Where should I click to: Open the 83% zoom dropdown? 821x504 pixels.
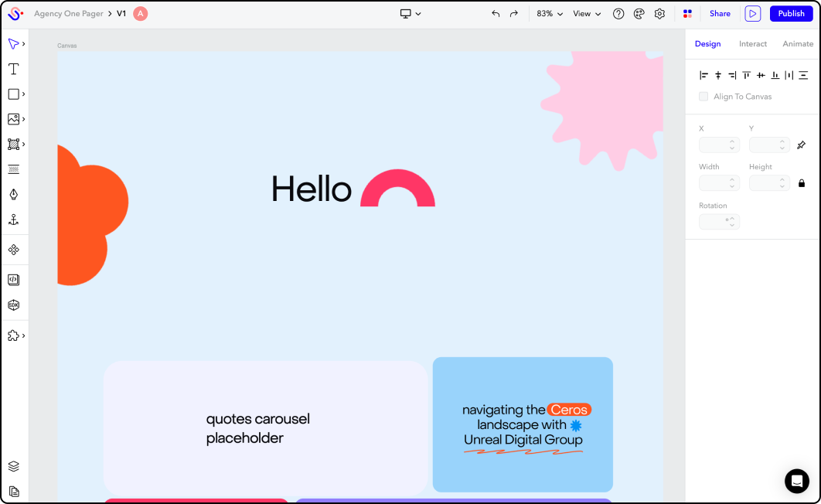(550, 14)
